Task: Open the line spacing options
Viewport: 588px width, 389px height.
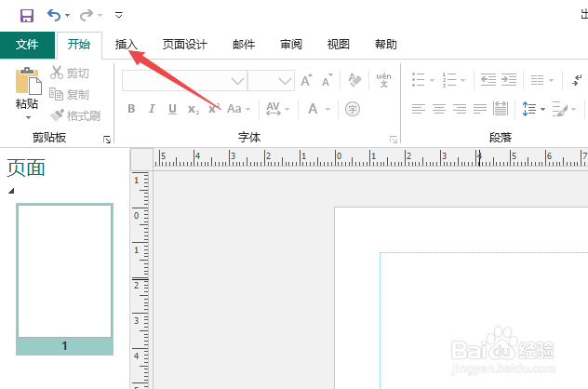Action: click(x=533, y=109)
